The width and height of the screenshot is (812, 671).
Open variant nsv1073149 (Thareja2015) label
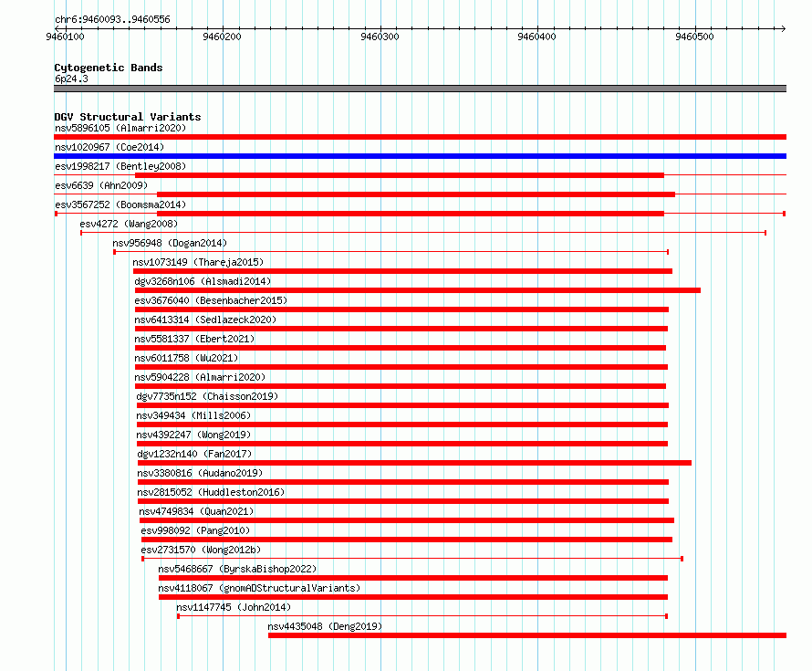[x=198, y=262]
